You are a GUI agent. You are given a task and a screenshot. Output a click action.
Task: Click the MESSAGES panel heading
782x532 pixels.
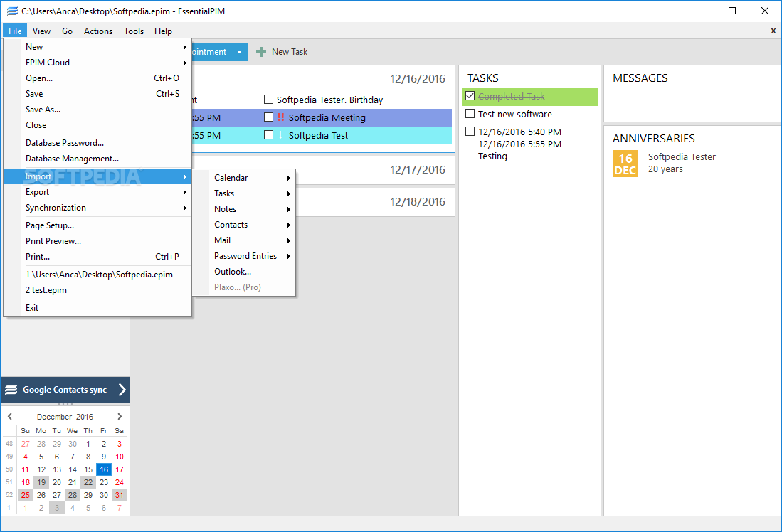(x=640, y=78)
